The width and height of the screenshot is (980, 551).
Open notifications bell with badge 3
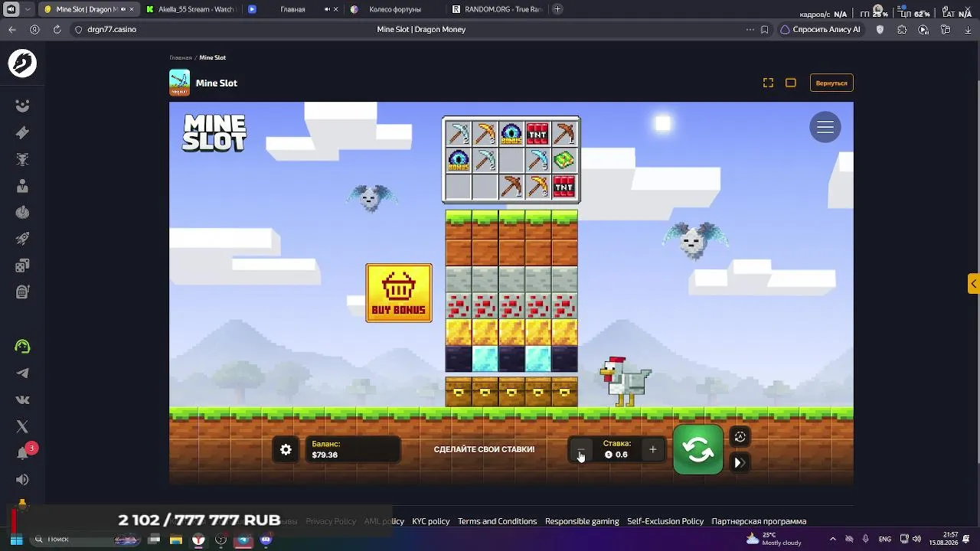click(x=23, y=452)
